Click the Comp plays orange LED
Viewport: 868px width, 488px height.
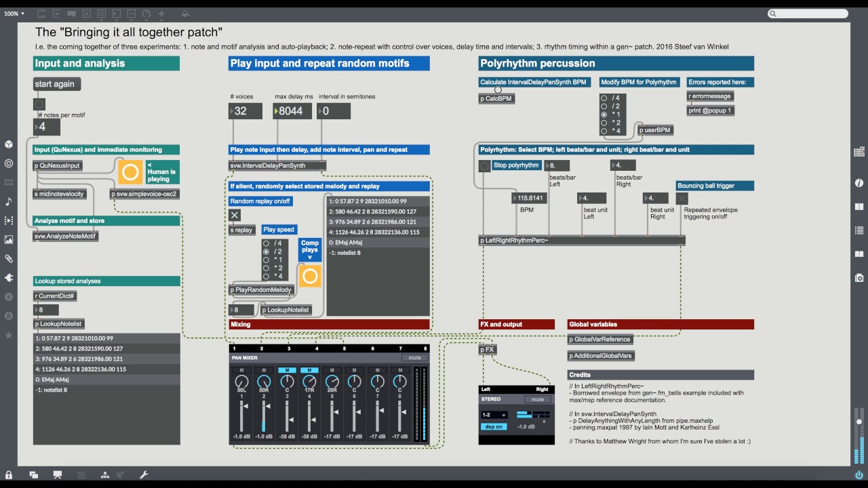pos(310,276)
